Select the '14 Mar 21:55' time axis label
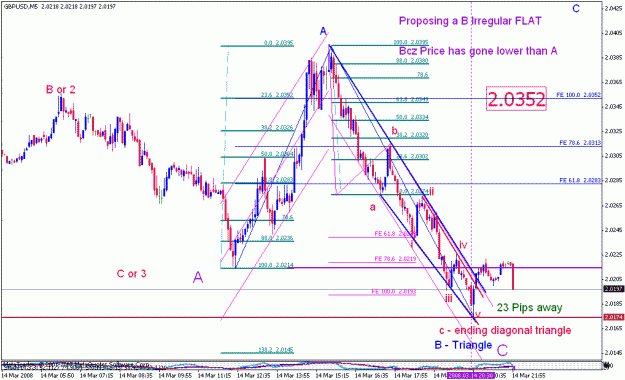This screenshot has height=380, width=625. (x=529, y=375)
